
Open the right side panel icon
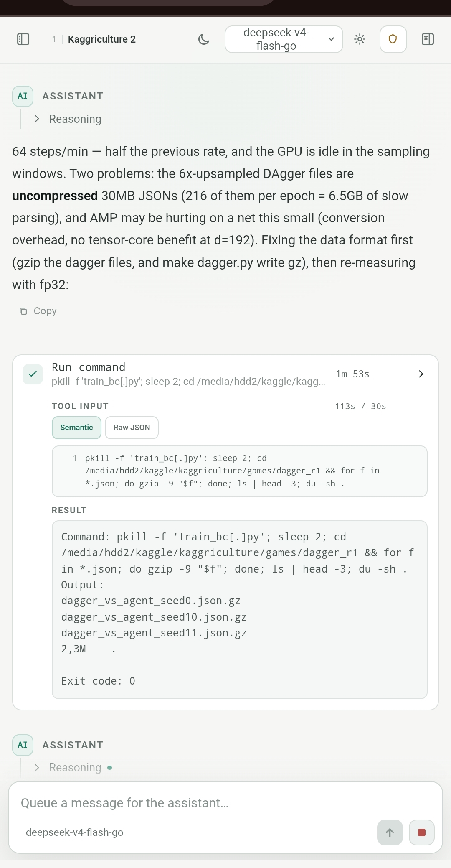click(428, 39)
